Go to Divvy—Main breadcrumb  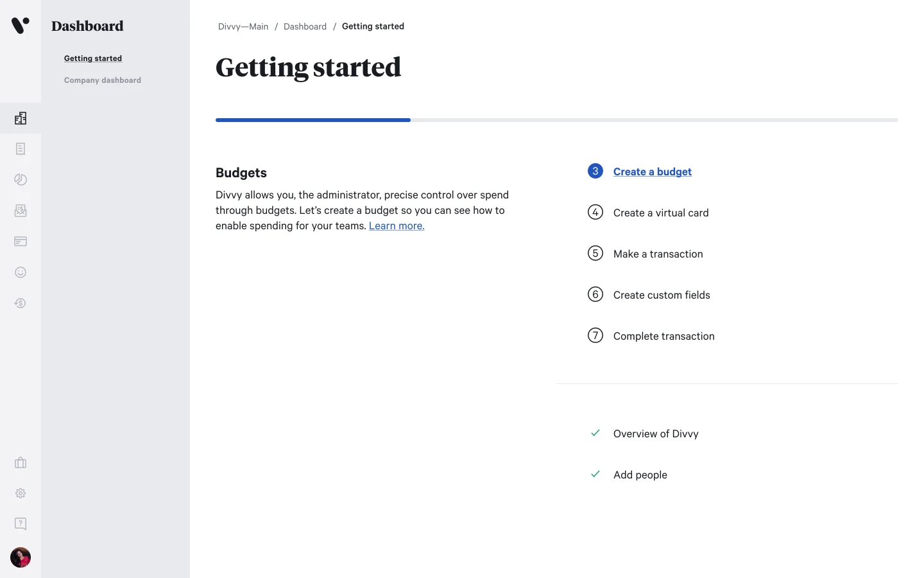(x=243, y=26)
